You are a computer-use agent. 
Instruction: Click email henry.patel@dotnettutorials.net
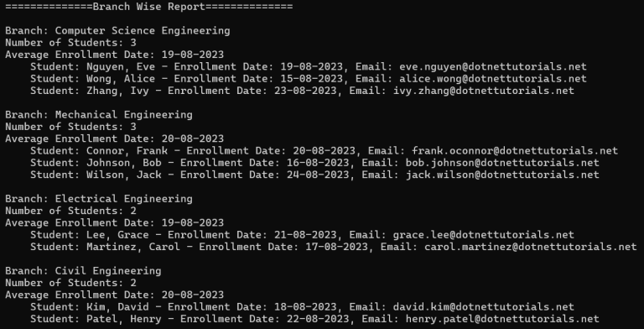tap(502, 319)
